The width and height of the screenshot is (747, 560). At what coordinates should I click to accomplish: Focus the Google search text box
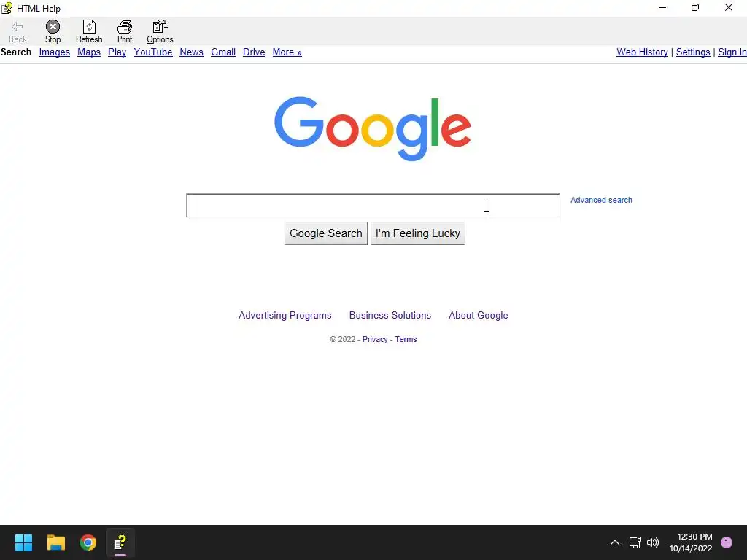[x=373, y=205]
